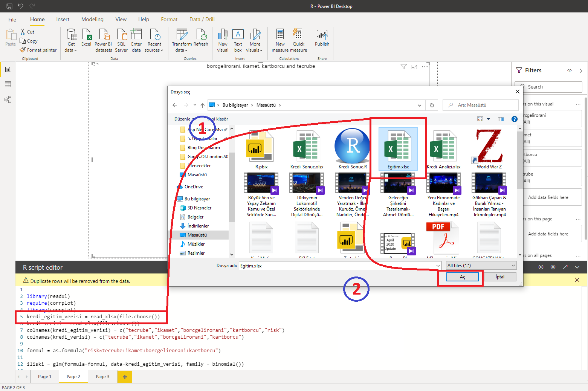Switch to Data view in left sidebar
The width and height of the screenshot is (588, 391).
[8, 84]
